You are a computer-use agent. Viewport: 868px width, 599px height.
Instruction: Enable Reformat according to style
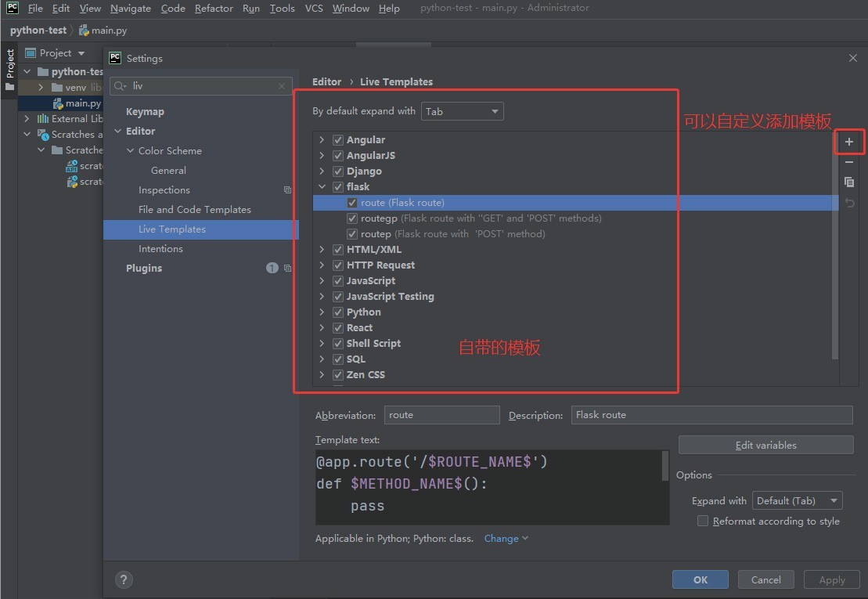click(703, 521)
